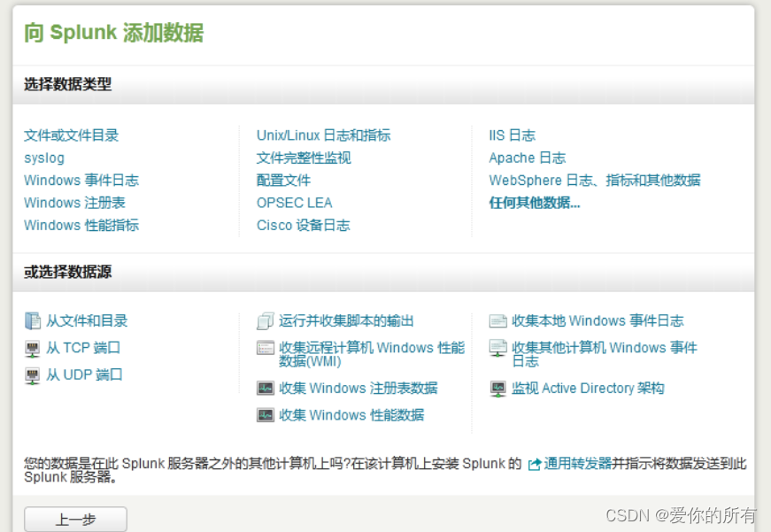Screen dimensions: 771x532
Task: Select the remote WMI performance data icon
Action: pos(266,348)
